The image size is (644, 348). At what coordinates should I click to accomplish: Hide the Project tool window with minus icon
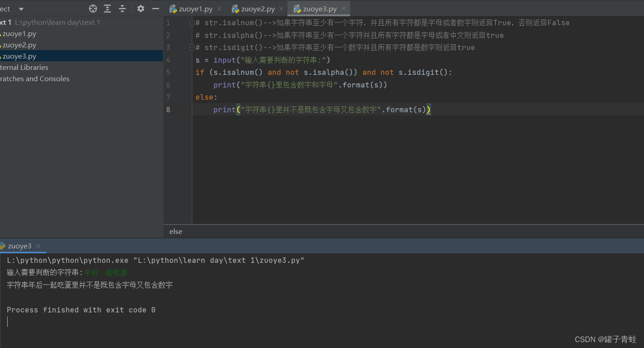click(156, 9)
